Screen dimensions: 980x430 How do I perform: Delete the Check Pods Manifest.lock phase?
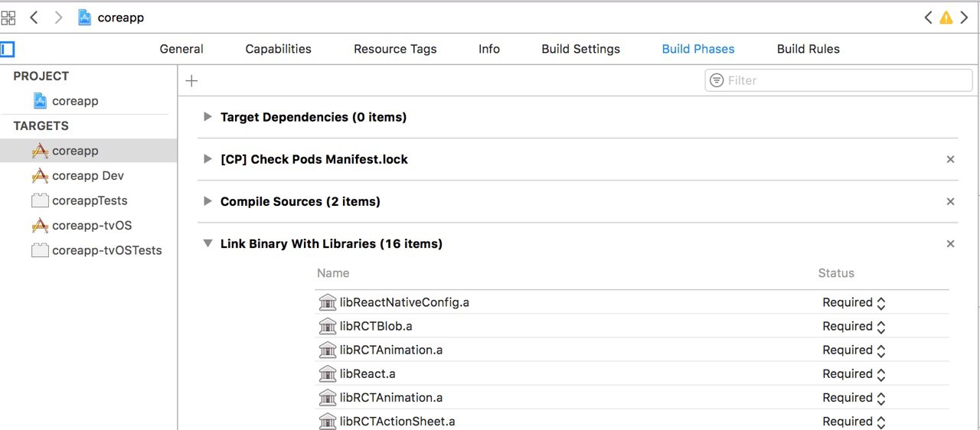click(x=950, y=159)
